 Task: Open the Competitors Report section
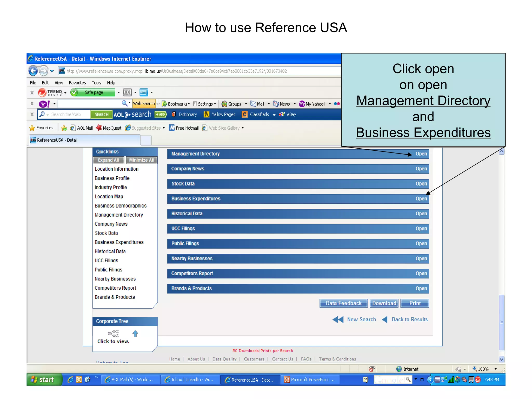(x=421, y=274)
